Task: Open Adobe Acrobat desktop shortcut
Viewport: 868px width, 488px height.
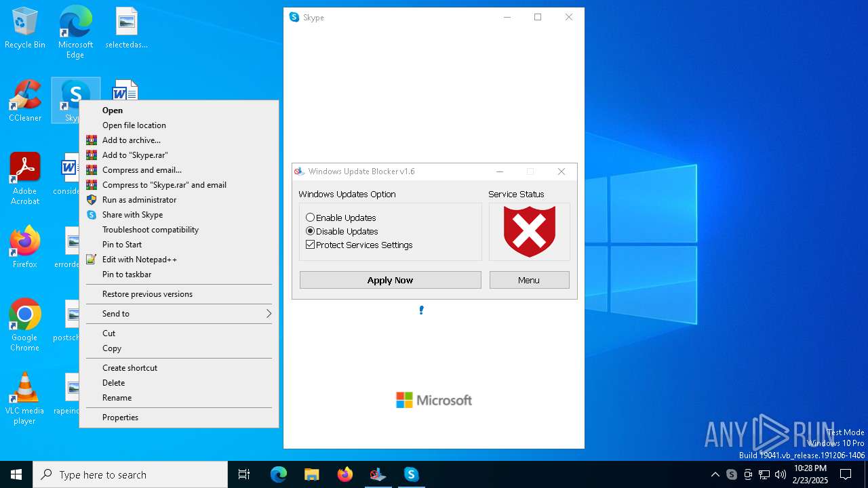Action: [x=25, y=179]
